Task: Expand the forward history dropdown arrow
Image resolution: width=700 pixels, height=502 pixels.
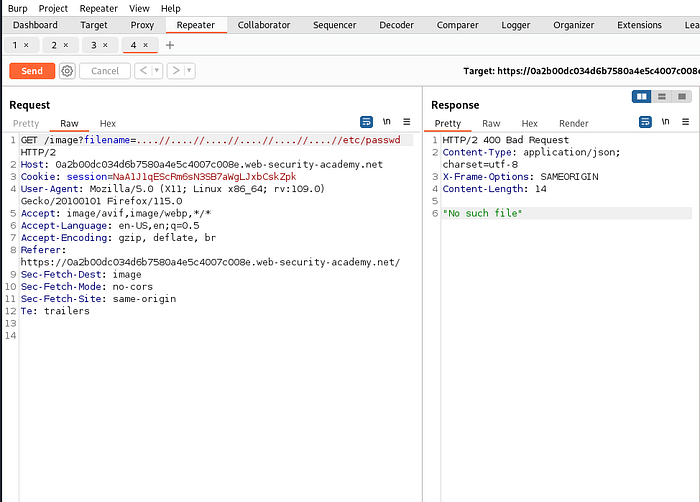Action: tap(190, 71)
